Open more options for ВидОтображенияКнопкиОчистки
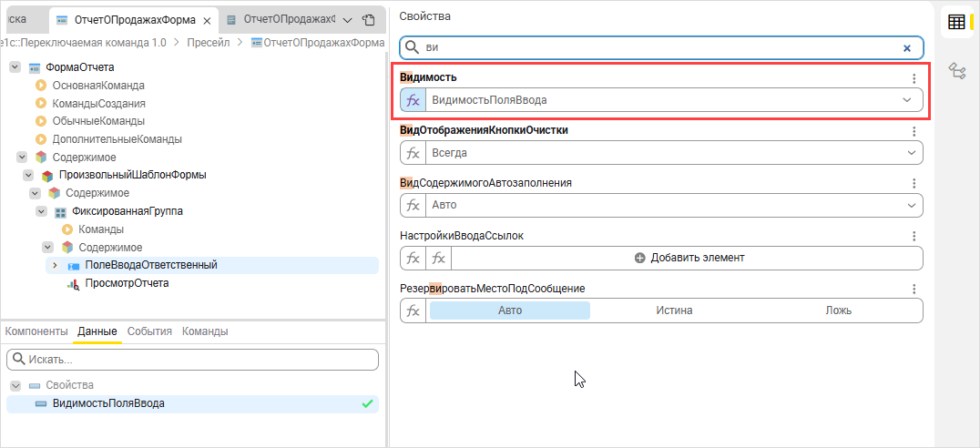 (x=914, y=130)
